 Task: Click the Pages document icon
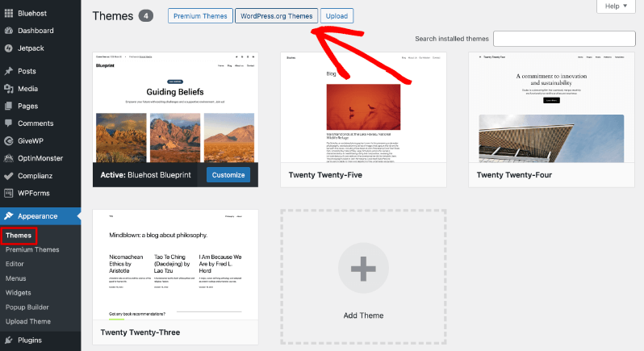click(9, 106)
